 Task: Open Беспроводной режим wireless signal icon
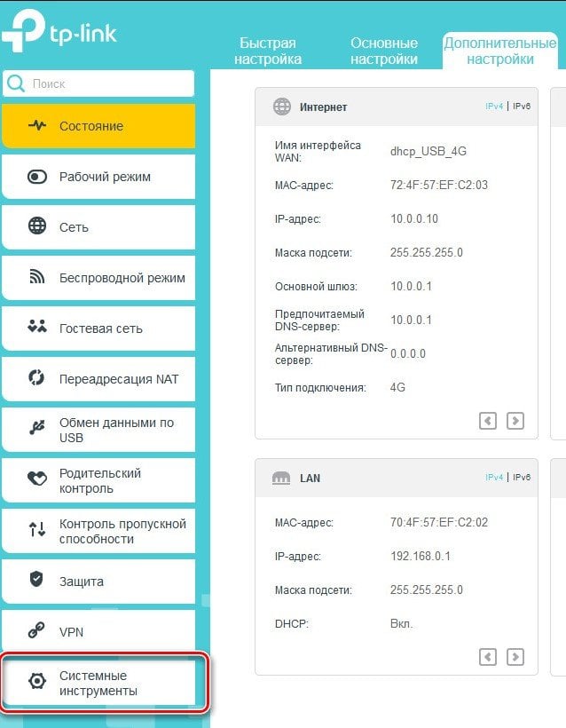click(x=37, y=277)
